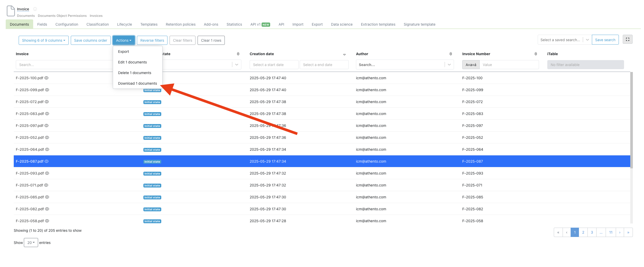Switch to the Lifecycle tab

click(x=124, y=24)
